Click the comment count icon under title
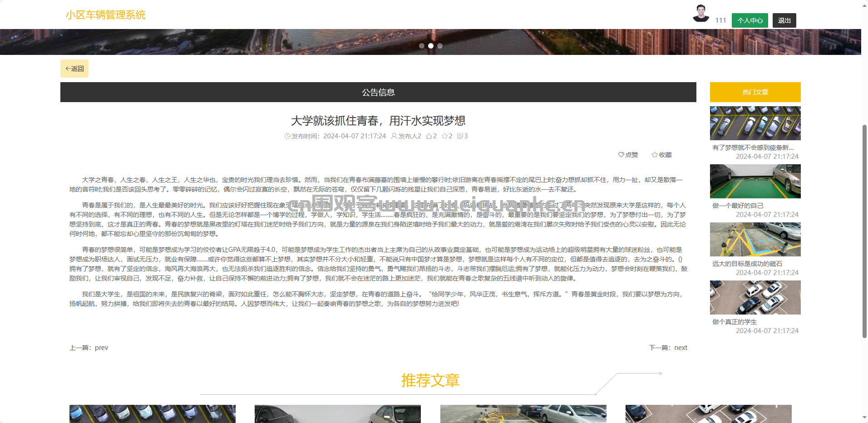This screenshot has height=423, width=868. 460,136
